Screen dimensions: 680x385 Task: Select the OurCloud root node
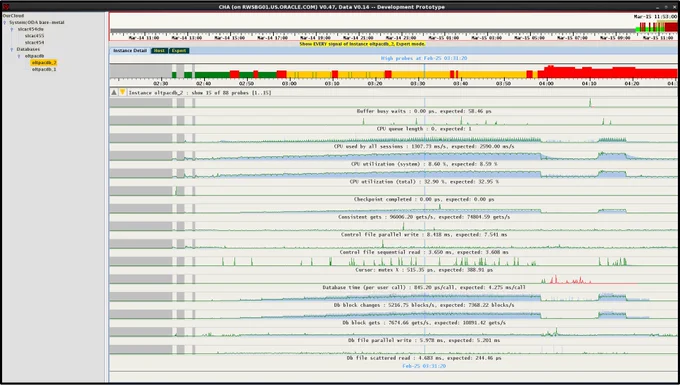13,16
